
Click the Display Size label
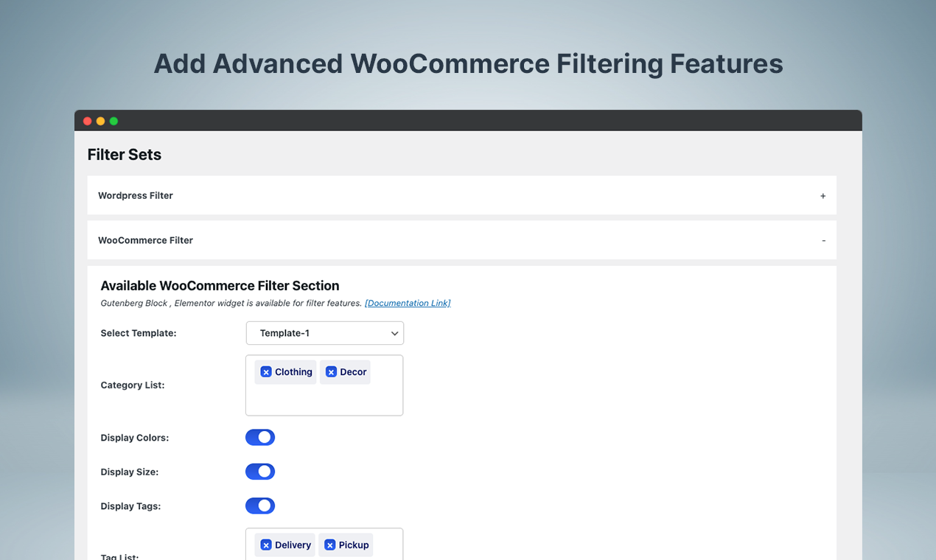click(x=130, y=472)
